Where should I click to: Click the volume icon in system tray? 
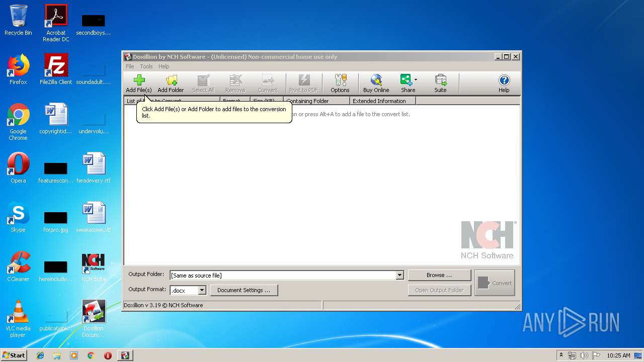click(x=584, y=355)
